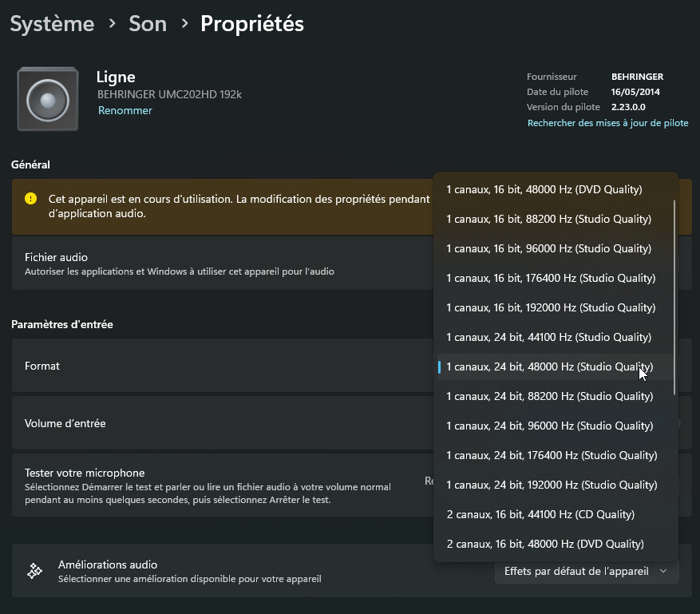Image resolution: width=700 pixels, height=614 pixels.
Task: Go to Système in breadcrumb
Action: tap(52, 24)
